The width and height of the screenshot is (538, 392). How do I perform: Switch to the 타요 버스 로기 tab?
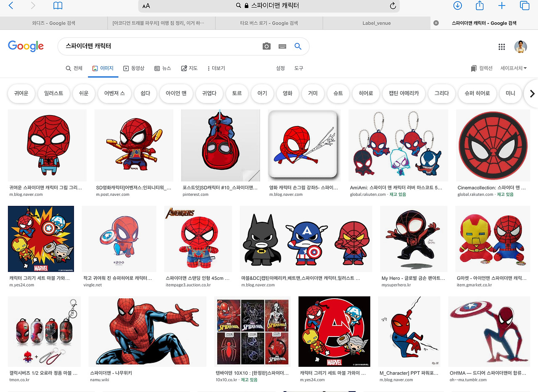pyautogui.click(x=269, y=23)
